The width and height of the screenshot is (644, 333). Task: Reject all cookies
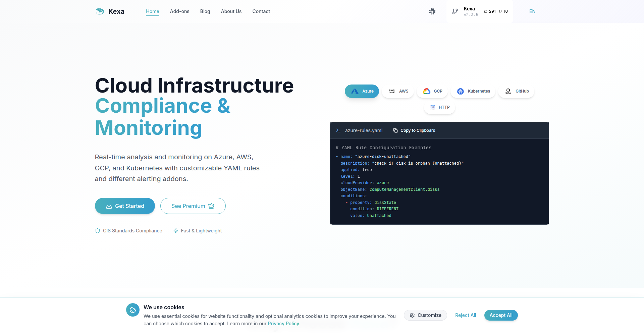pos(466,315)
